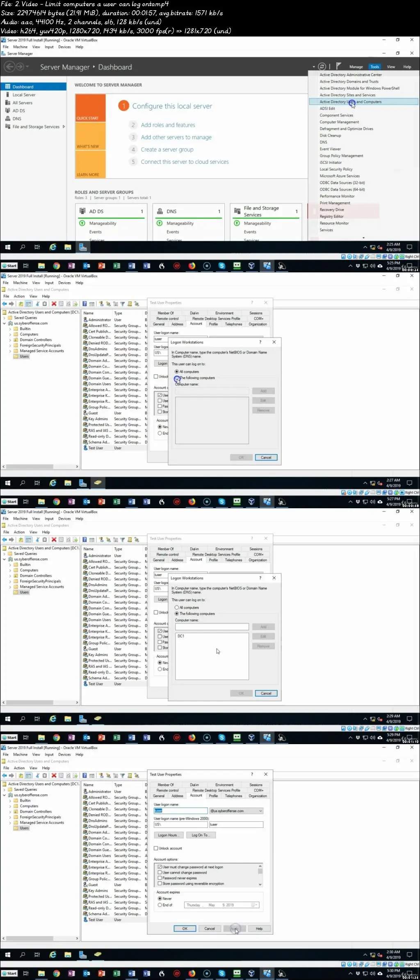This screenshot has height=980, width=420.
Task: Click the Create a server group link
Action: 167,150
